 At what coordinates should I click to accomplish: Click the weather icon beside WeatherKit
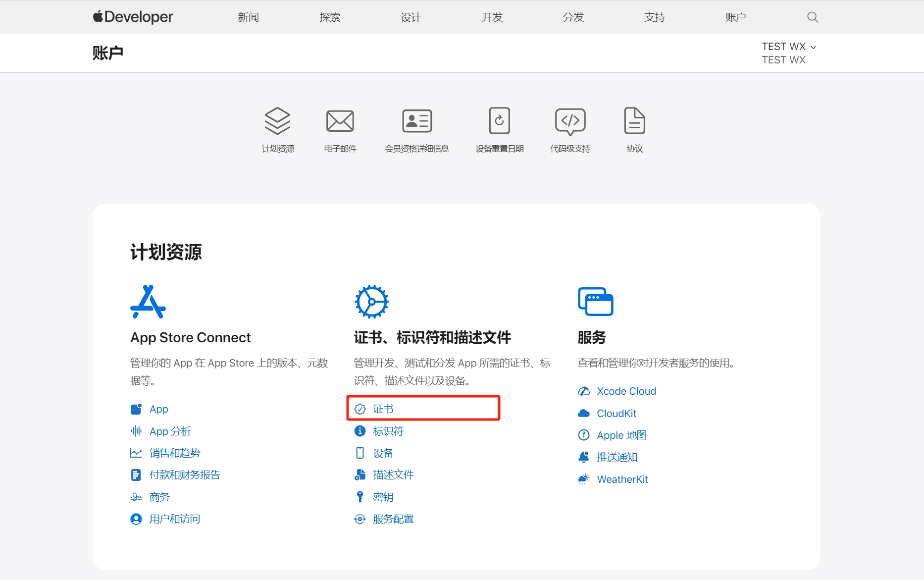pyautogui.click(x=584, y=479)
